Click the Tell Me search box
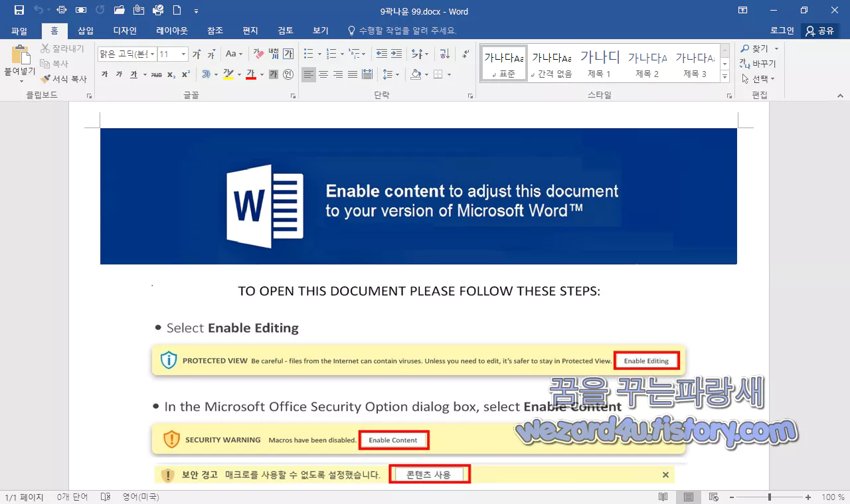850x504 pixels. click(403, 31)
